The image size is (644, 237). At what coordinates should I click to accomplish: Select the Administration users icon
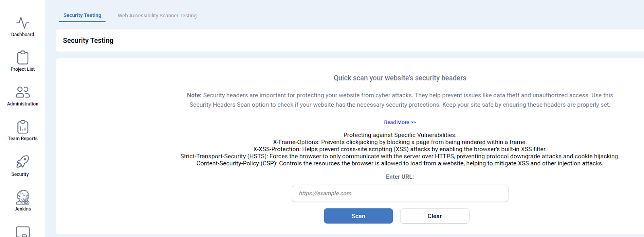(x=23, y=92)
